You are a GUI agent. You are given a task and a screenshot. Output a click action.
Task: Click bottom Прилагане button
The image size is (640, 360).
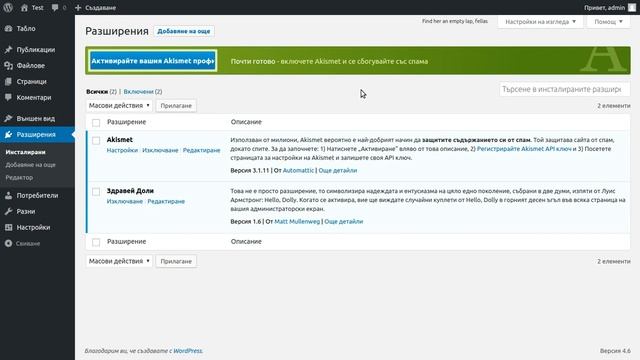(x=176, y=261)
